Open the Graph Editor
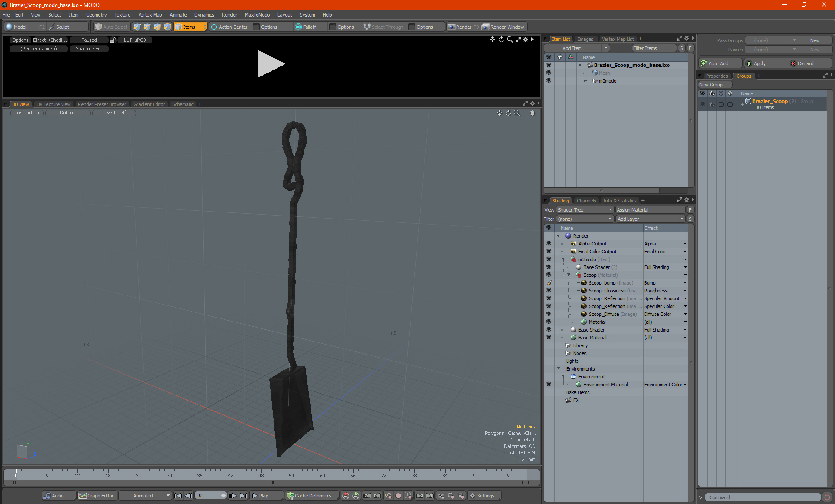This screenshot has width=835, height=504. (x=97, y=496)
